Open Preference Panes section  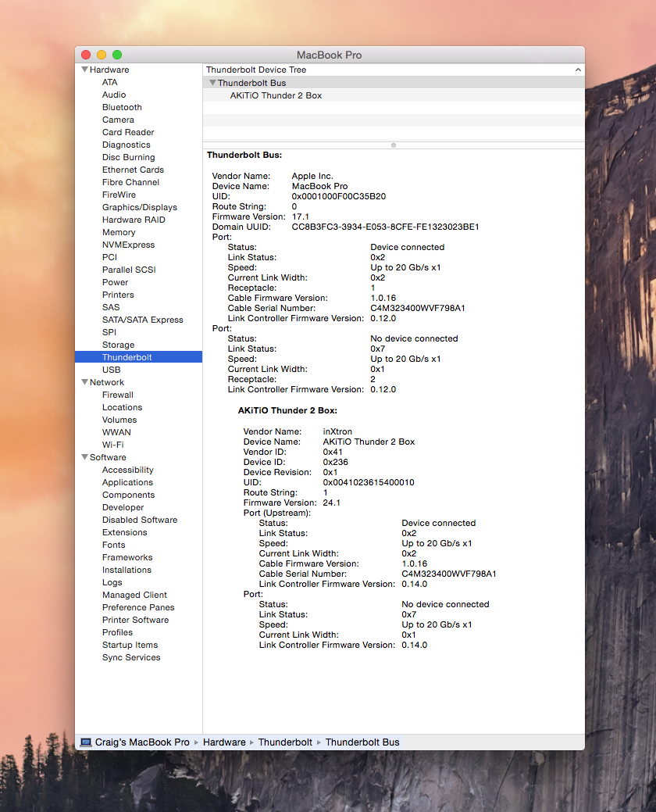click(138, 607)
